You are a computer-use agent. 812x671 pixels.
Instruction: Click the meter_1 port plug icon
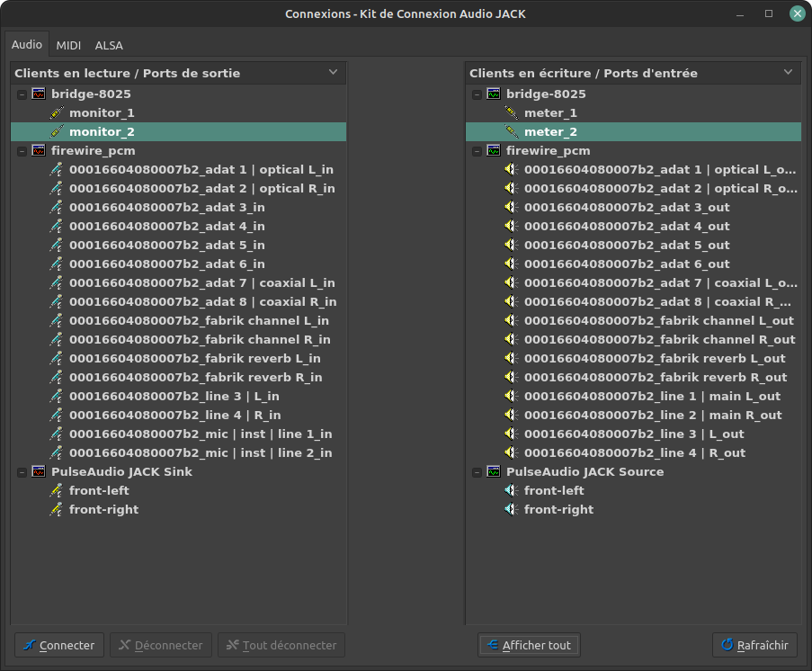click(x=512, y=112)
